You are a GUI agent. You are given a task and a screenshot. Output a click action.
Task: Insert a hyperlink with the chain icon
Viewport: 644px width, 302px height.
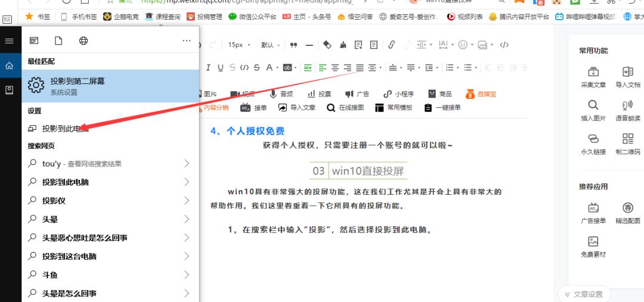(391, 45)
